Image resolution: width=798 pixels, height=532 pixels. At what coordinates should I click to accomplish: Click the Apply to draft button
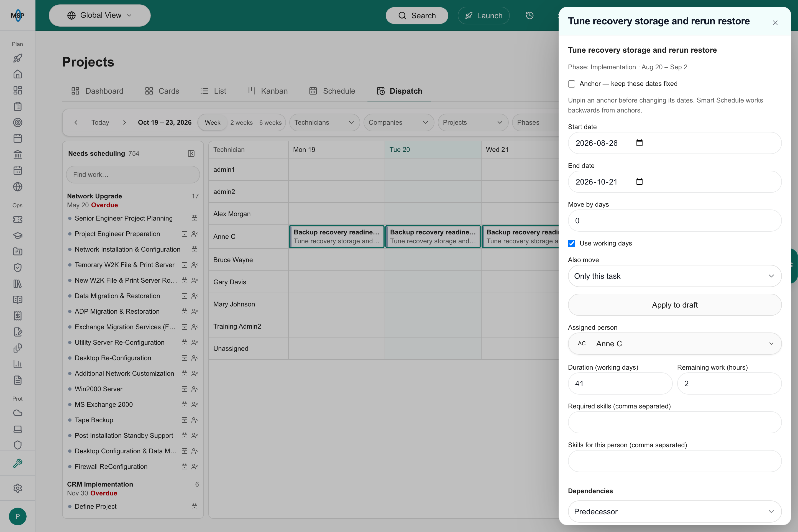[674, 305]
